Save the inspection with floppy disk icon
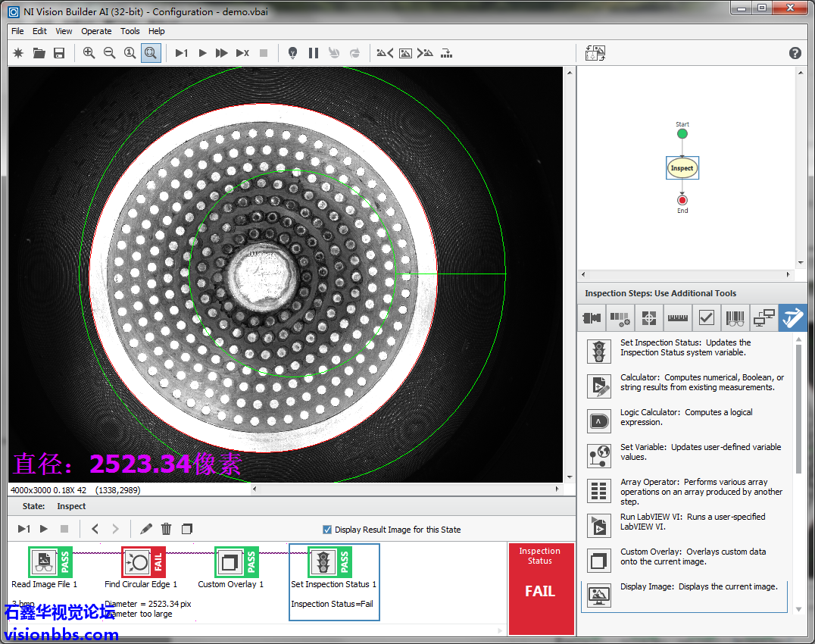 point(59,53)
